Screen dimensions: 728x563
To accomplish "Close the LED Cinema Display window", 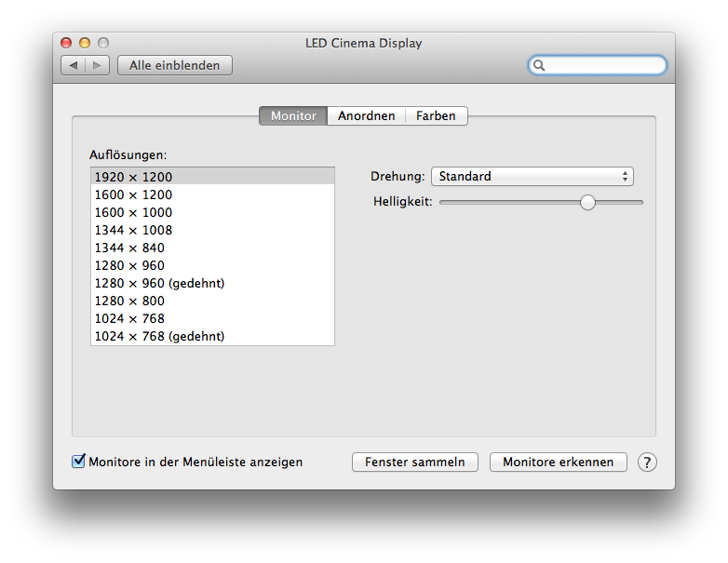I will (66, 43).
